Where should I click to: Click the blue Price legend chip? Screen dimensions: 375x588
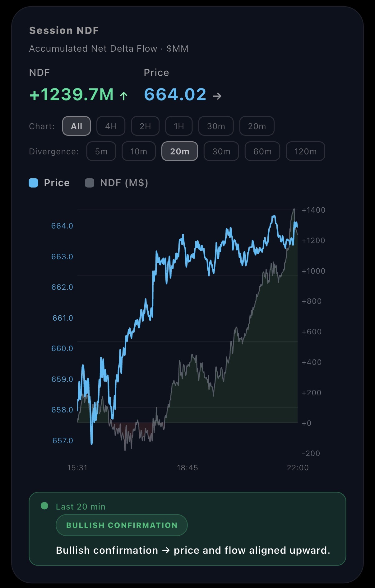(34, 183)
